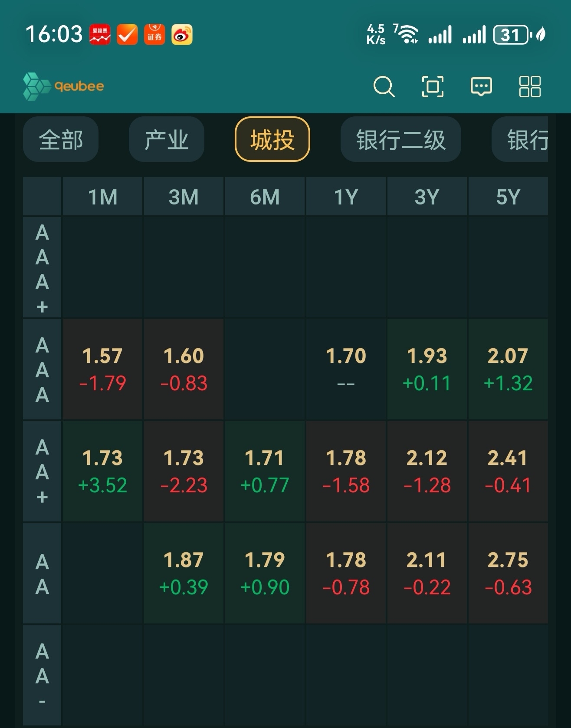The height and width of the screenshot is (728, 571).
Task: Switch to the 产业 tab
Action: [167, 139]
